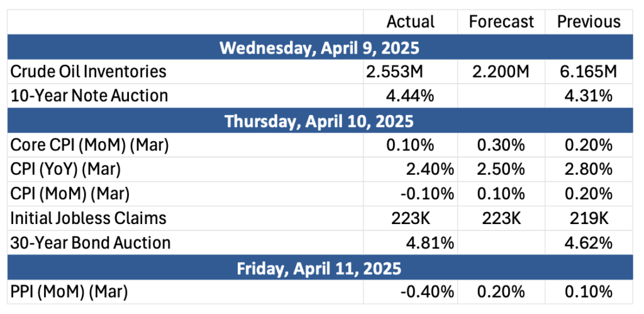Select the Crude Oil Inventories label cell
644x314 pixels.
[x=186, y=72]
